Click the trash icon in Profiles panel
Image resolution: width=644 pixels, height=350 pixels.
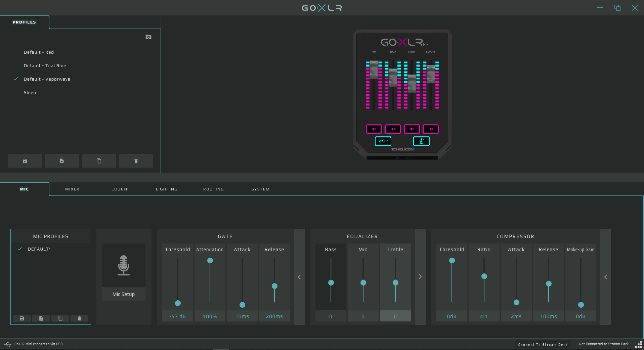136,161
